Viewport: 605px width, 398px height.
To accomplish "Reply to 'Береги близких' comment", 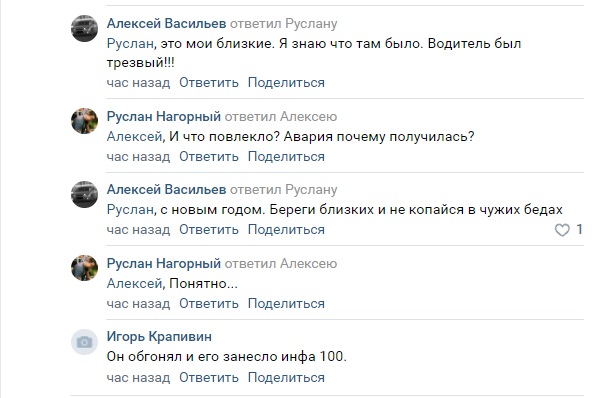I will pos(209,230).
